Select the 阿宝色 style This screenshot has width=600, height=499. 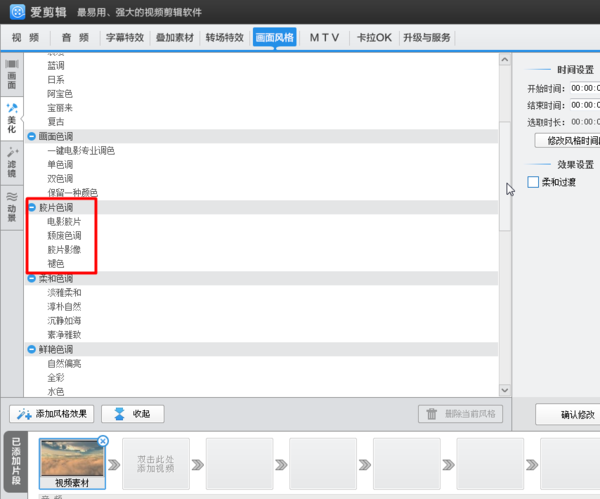pos(60,94)
